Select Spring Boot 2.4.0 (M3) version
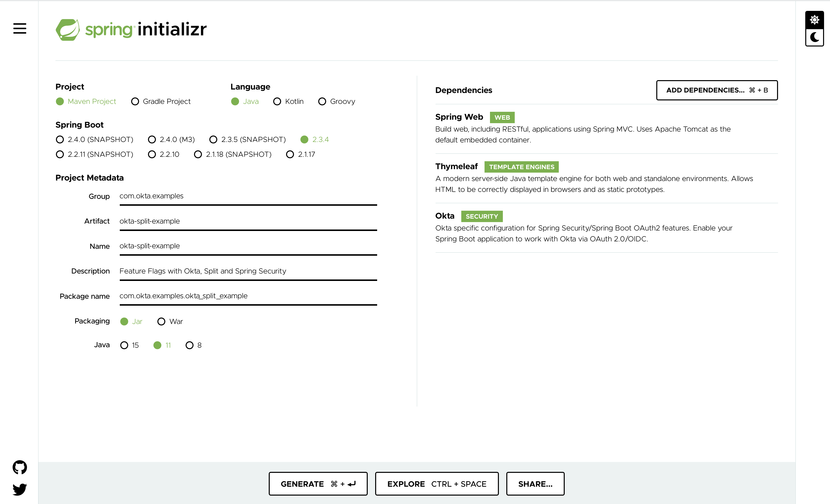This screenshot has height=504, width=830. coord(152,139)
